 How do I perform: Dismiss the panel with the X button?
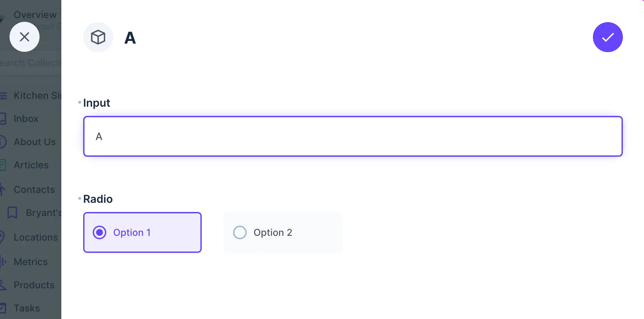pyautogui.click(x=24, y=37)
